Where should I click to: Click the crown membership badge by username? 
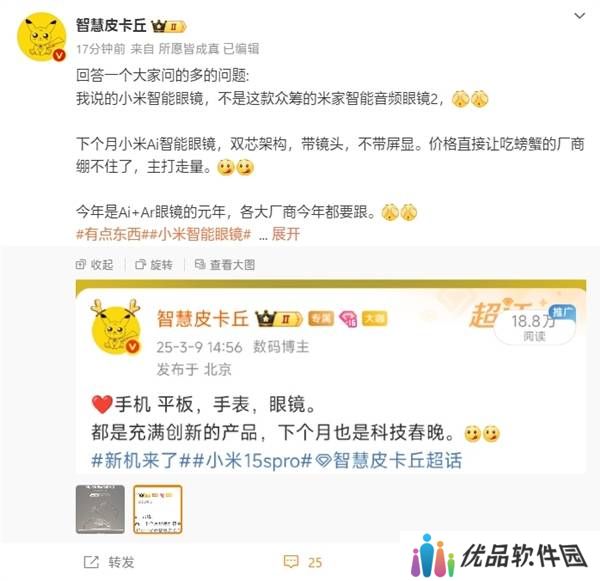pyautogui.click(x=169, y=26)
